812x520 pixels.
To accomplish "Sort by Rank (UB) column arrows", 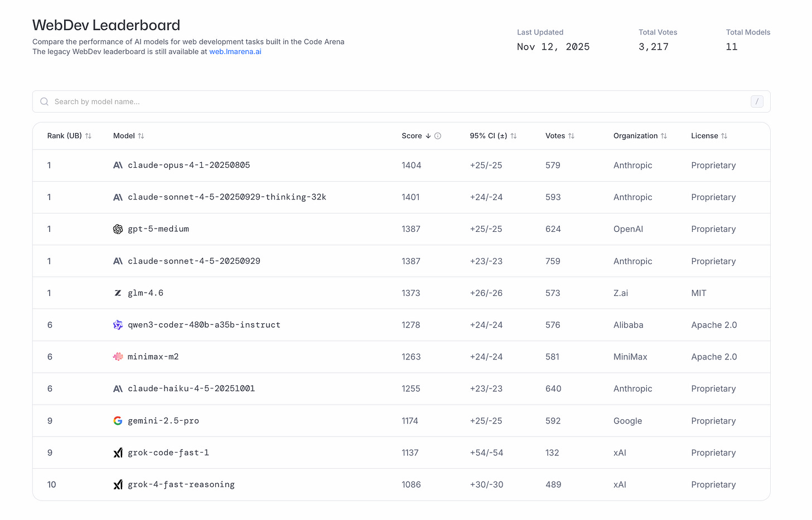I will click(x=88, y=136).
